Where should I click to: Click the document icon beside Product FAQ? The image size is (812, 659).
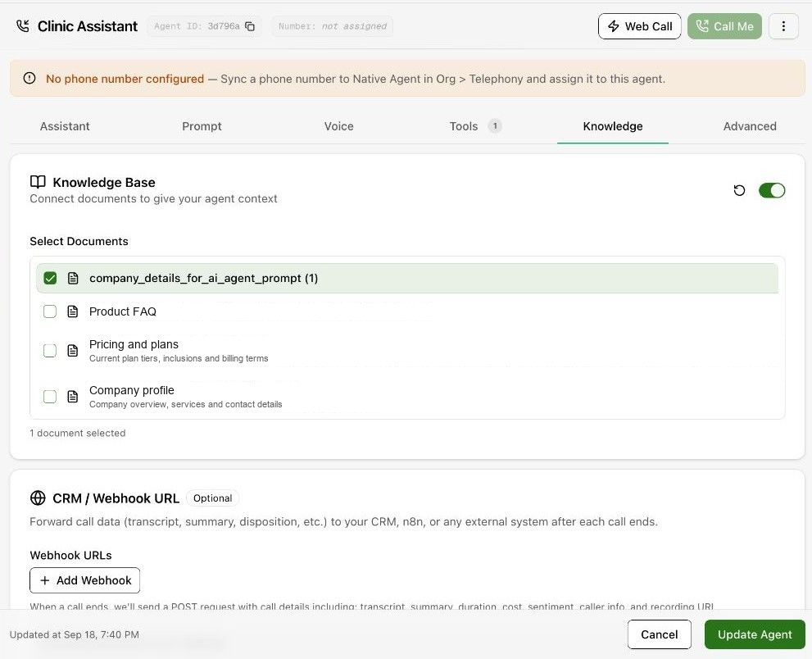point(72,311)
